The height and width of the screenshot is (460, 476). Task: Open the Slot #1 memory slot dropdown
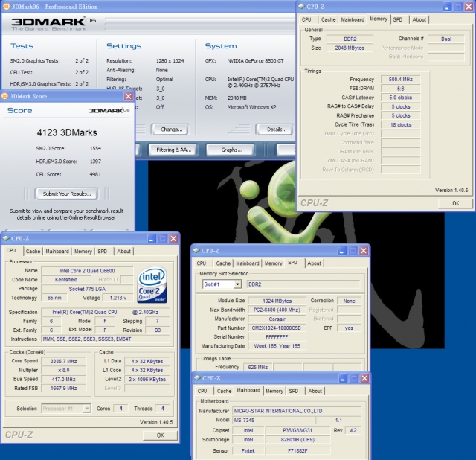237,284
